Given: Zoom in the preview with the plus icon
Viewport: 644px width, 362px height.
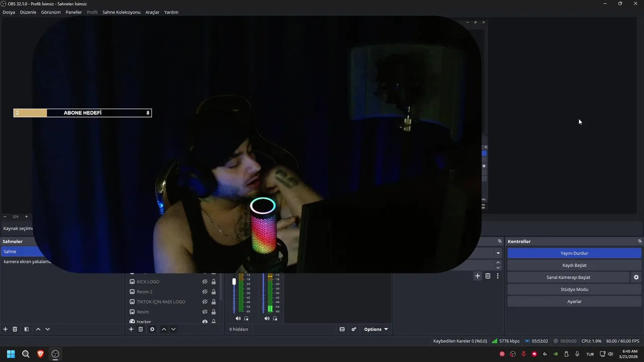Looking at the screenshot, I should [26, 217].
